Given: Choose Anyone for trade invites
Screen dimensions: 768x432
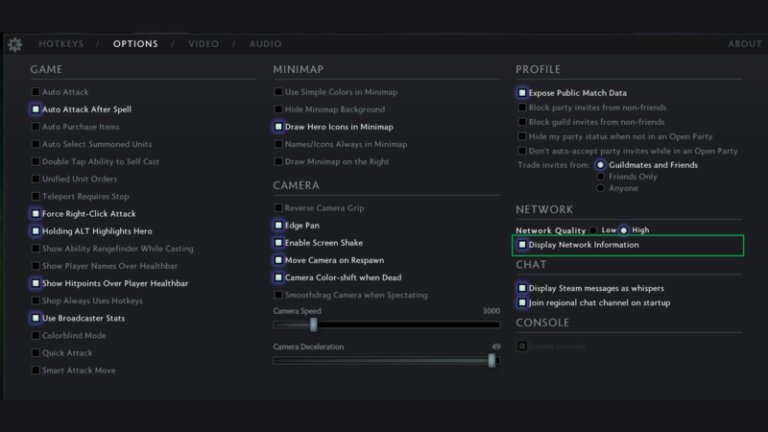Looking at the screenshot, I should [x=601, y=188].
